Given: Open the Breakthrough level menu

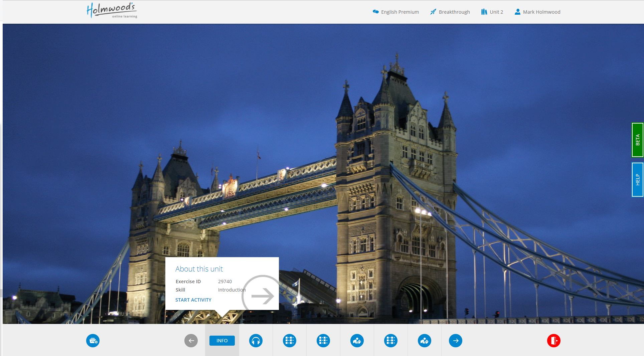Looking at the screenshot, I should [450, 12].
